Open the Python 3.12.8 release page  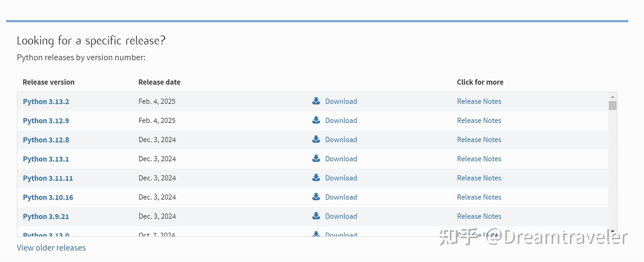(x=46, y=140)
